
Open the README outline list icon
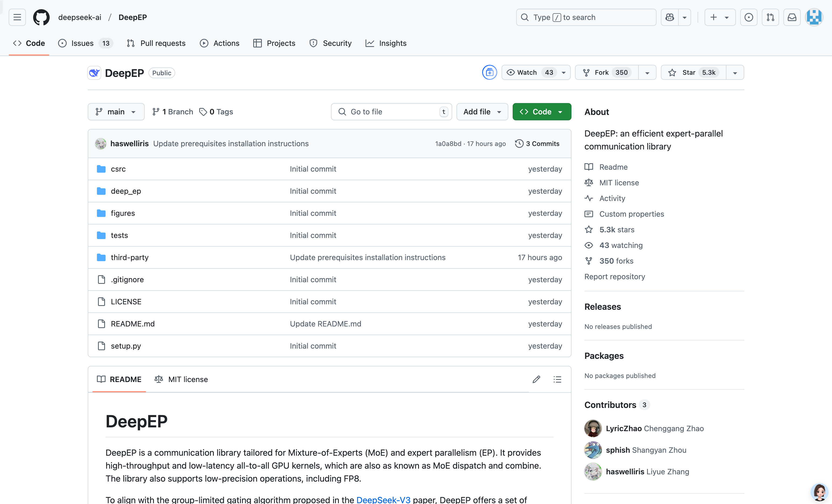pos(557,379)
